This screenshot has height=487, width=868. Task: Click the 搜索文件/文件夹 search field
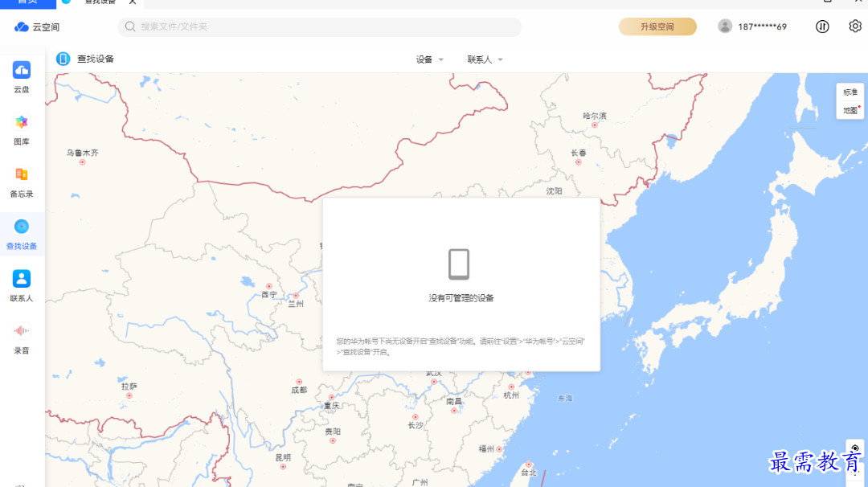[x=319, y=27]
